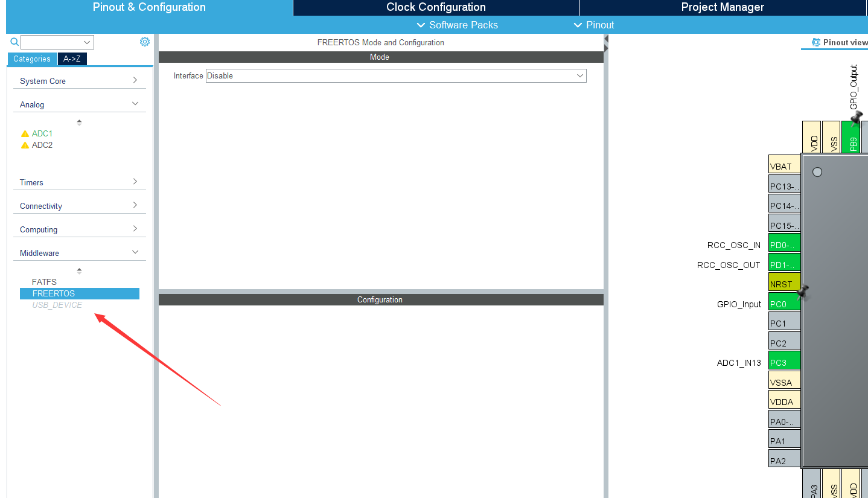Screen dimensions: 868x498
Task: Click the Pinout view chip icon
Action: point(816,42)
